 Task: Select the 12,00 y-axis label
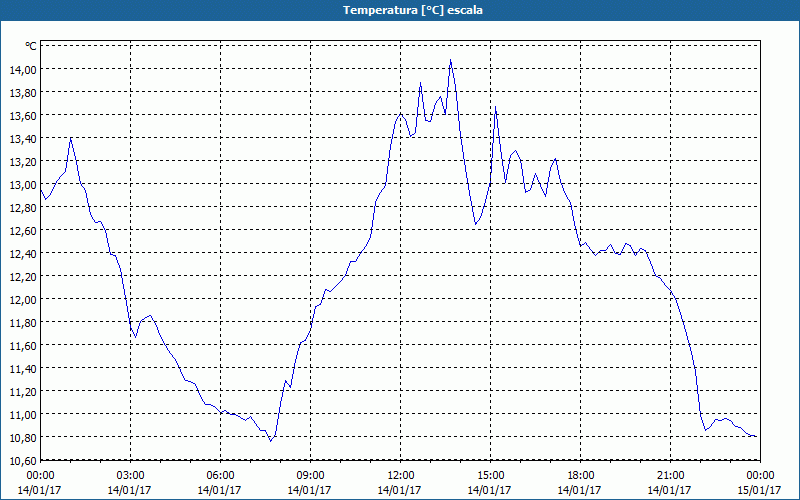23,299
